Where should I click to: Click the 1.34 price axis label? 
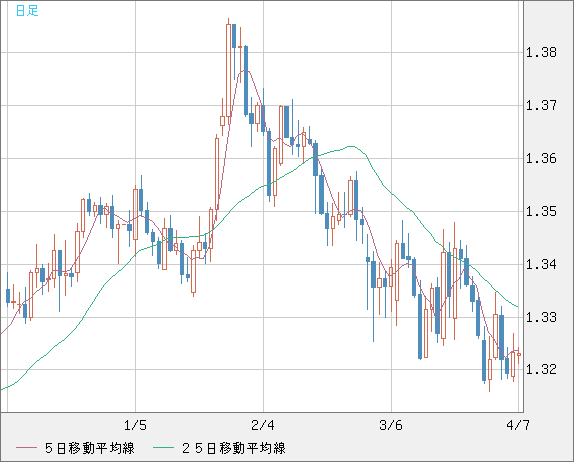pyautogui.click(x=541, y=264)
